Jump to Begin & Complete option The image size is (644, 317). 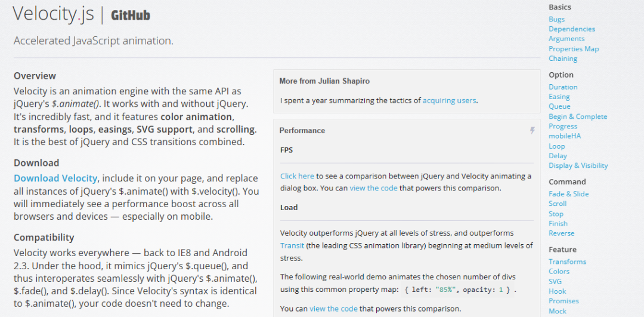578,117
